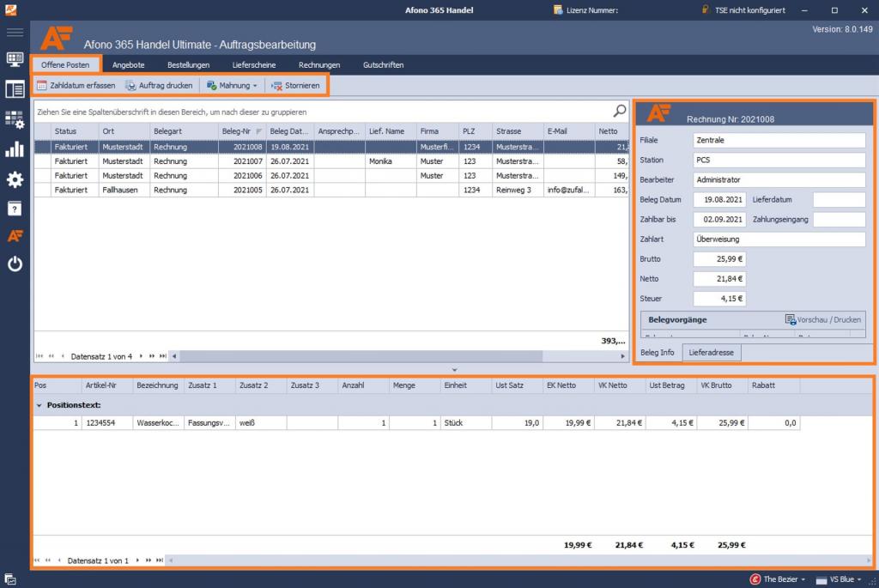Click the Zahlbar bis date field
The width and height of the screenshot is (879, 588).
(719, 219)
